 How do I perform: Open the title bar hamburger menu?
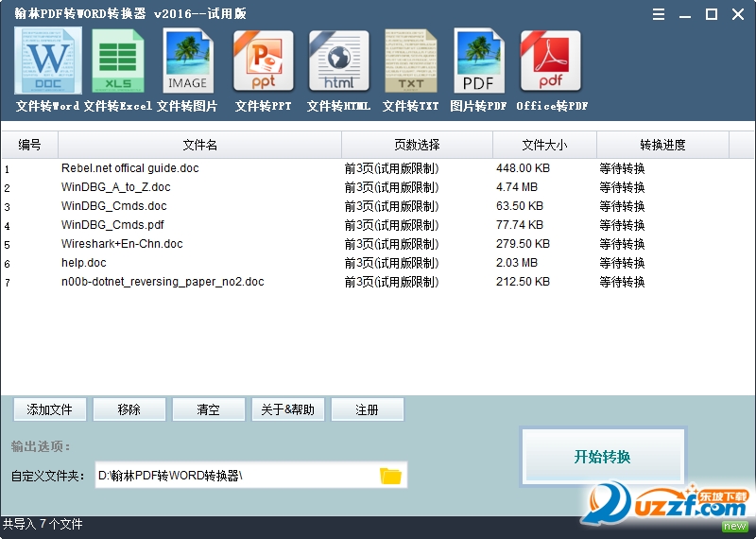pos(659,14)
